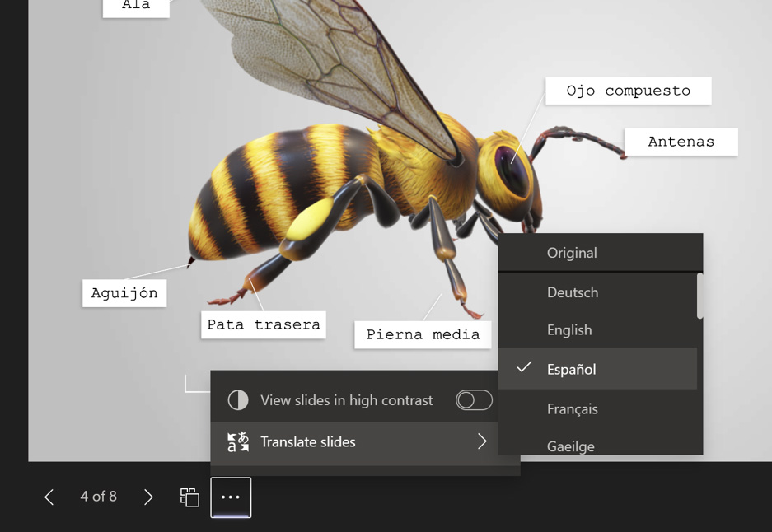Click the '4 of 8' slide counter
This screenshot has width=772, height=532.
(98, 497)
